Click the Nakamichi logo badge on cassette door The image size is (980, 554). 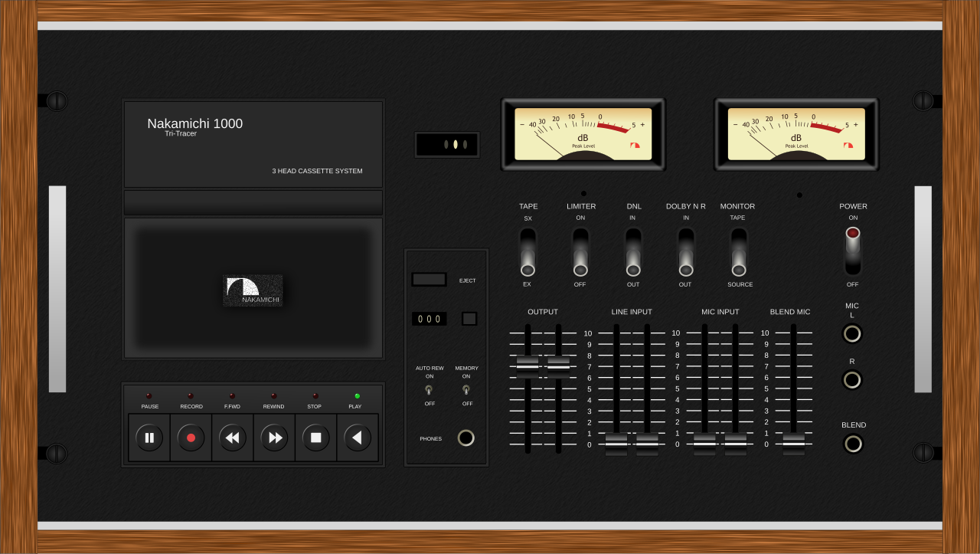tap(253, 290)
